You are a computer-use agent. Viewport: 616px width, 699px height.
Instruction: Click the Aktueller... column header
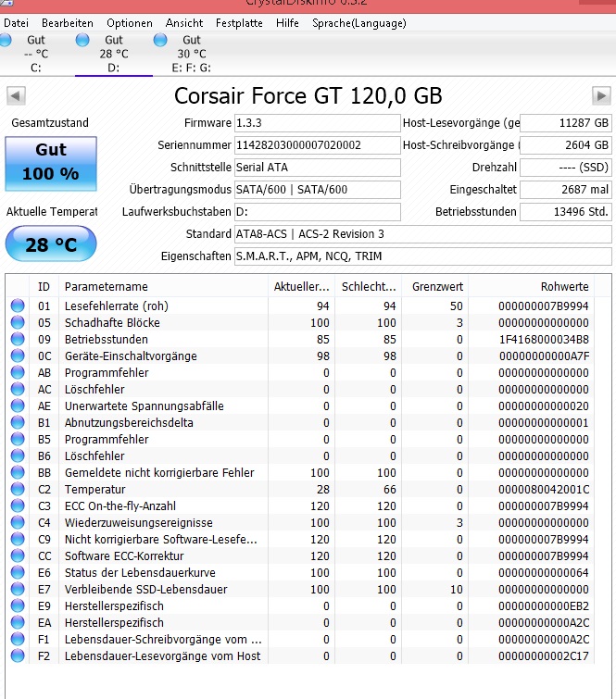coord(302,287)
